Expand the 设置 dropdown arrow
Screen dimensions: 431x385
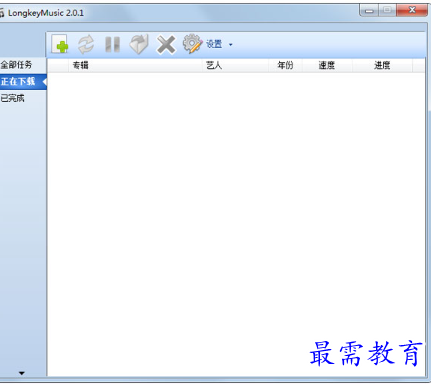click(x=230, y=45)
